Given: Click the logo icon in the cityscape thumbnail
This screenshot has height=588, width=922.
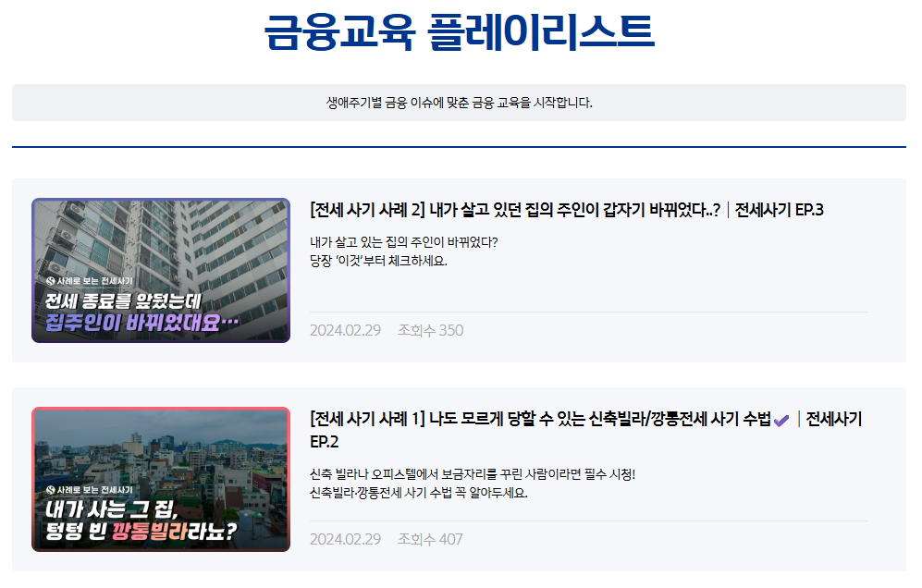Looking at the screenshot, I should tap(50, 489).
